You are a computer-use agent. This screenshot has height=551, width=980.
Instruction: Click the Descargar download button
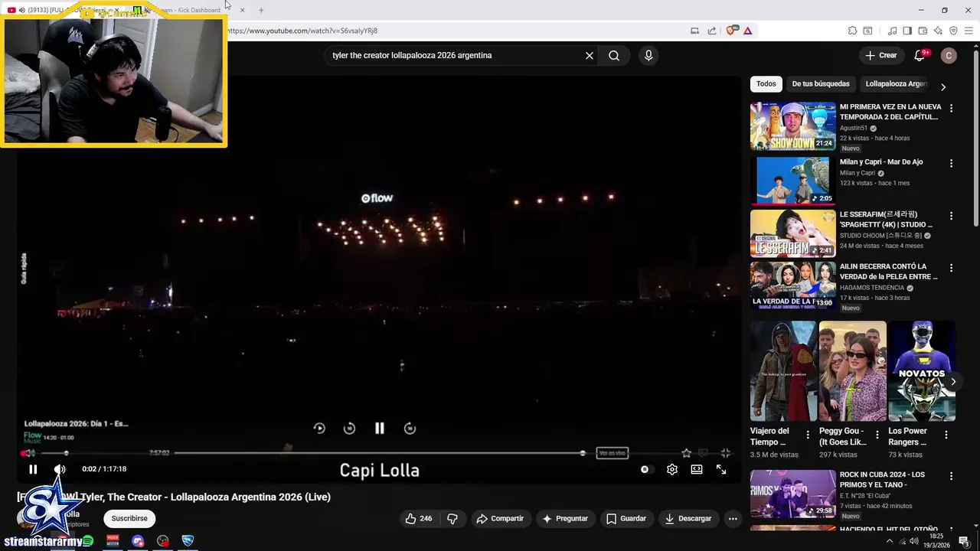click(688, 519)
